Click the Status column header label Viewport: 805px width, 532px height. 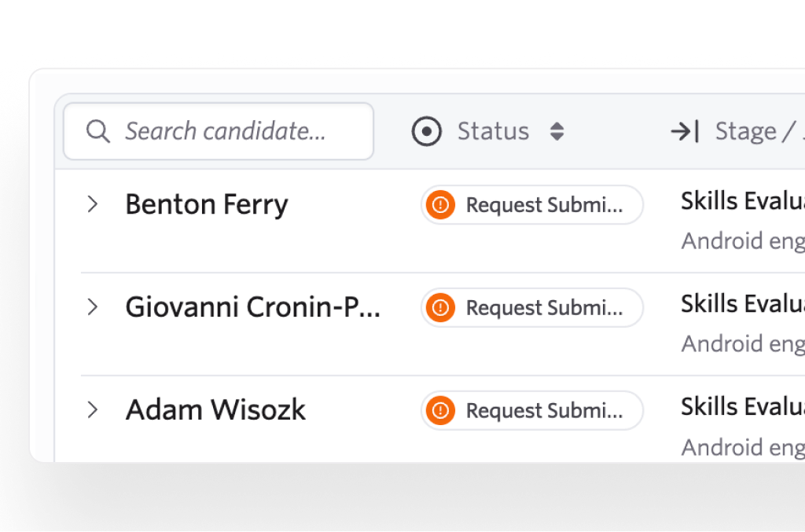493,131
